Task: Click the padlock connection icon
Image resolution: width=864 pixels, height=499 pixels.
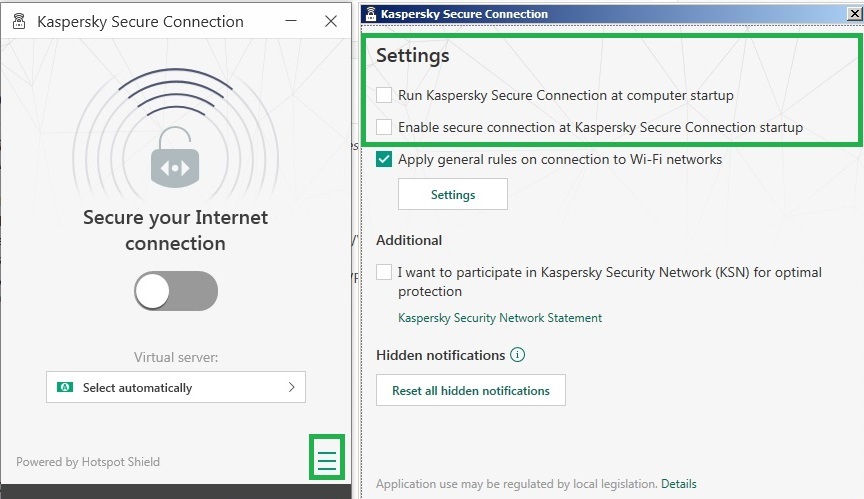Action: pos(176,157)
